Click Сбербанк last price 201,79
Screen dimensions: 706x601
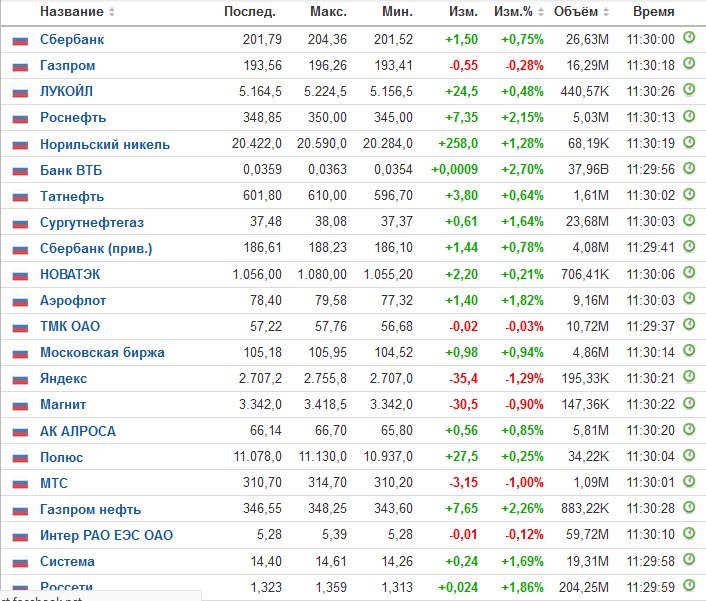(262, 40)
